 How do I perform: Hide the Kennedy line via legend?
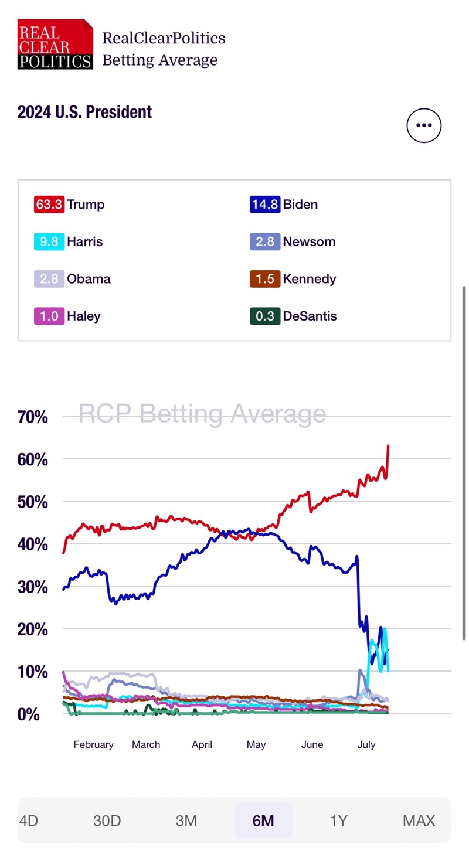click(x=293, y=279)
